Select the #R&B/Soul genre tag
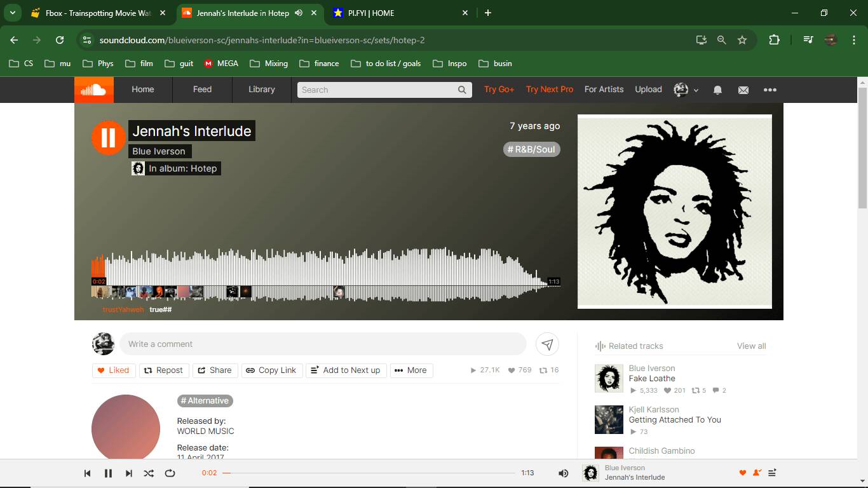 click(x=532, y=149)
